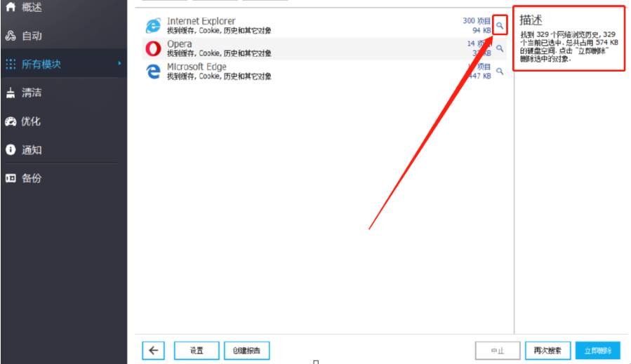Click the 通知 info icon
The height and width of the screenshot is (364, 631).
pos(11,149)
